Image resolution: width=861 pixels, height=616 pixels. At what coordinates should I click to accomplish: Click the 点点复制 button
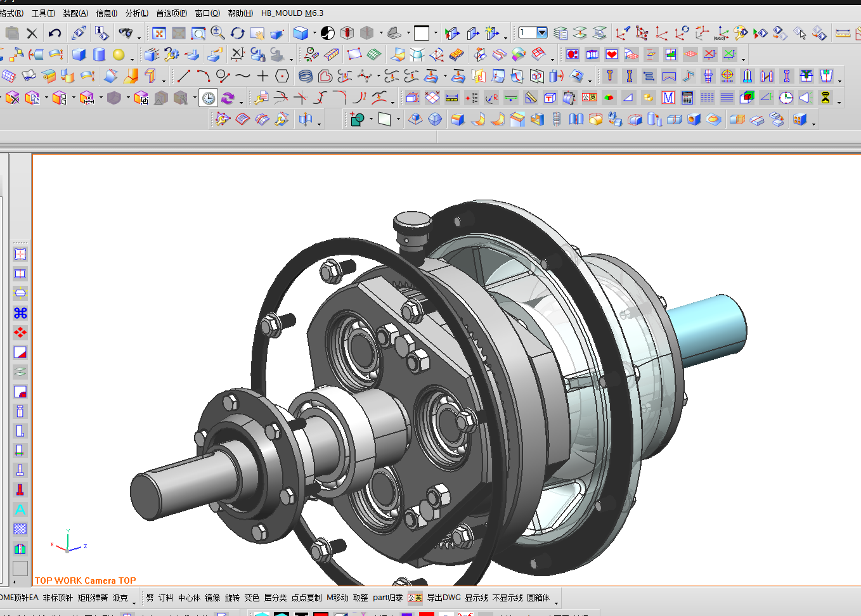point(307,598)
